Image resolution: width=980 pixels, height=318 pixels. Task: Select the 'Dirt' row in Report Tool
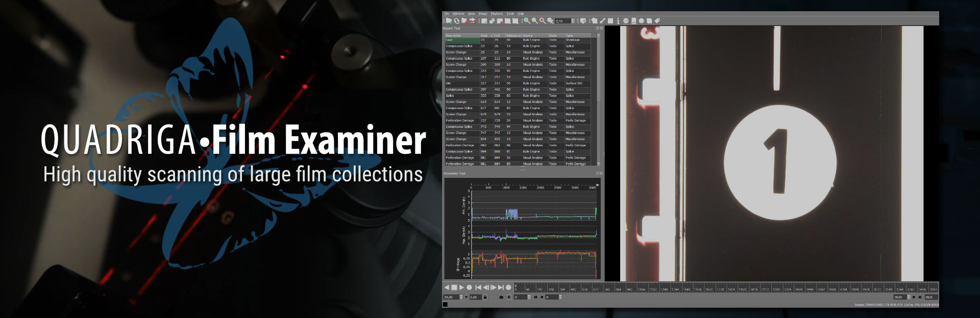coord(518,83)
